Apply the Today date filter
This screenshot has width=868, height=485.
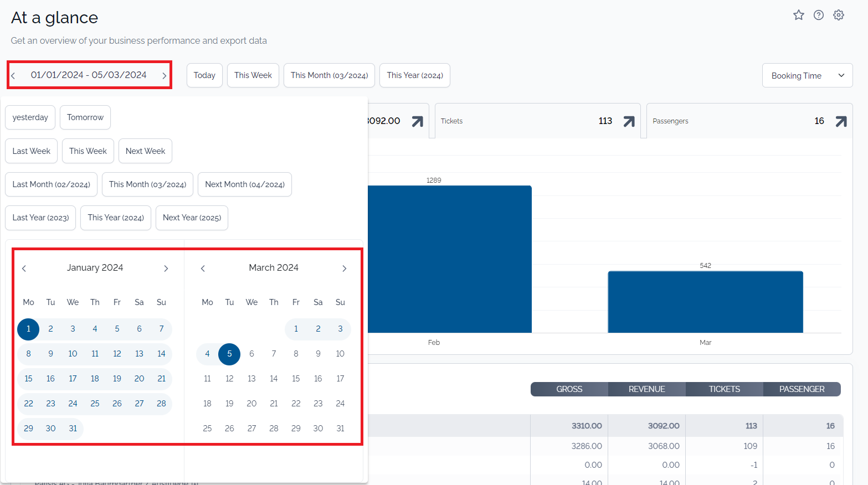(204, 75)
